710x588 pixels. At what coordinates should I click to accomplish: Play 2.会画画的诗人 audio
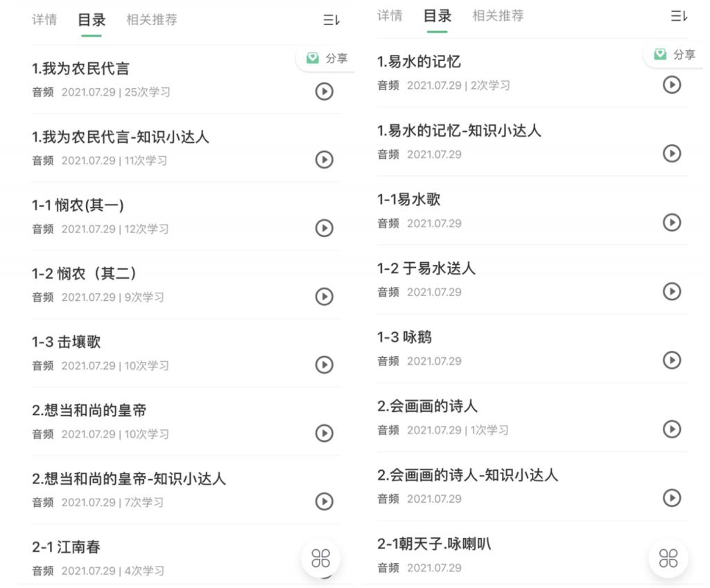point(672,429)
